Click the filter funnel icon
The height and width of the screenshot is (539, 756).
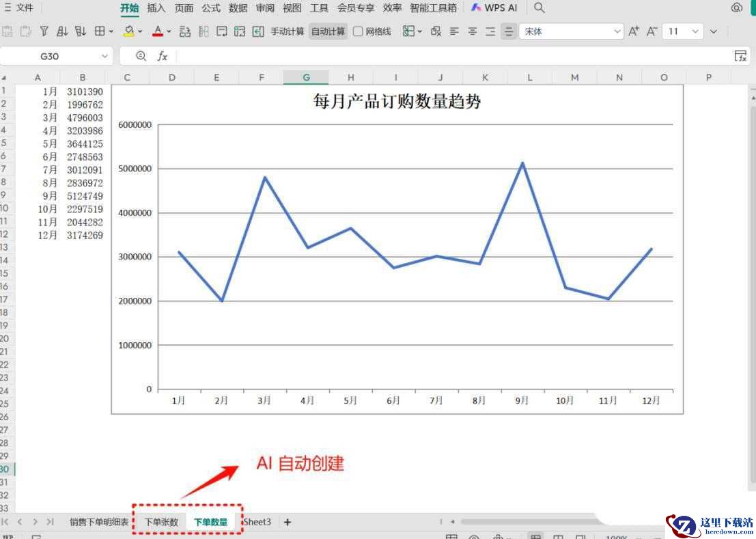[44, 31]
